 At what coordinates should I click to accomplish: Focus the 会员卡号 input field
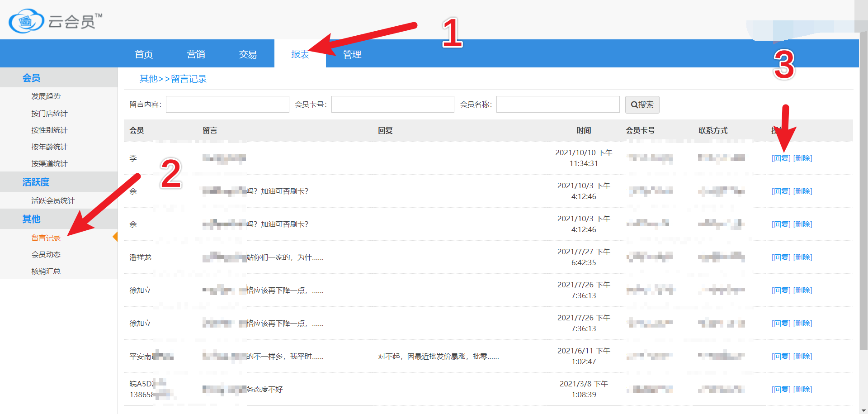[x=393, y=104]
